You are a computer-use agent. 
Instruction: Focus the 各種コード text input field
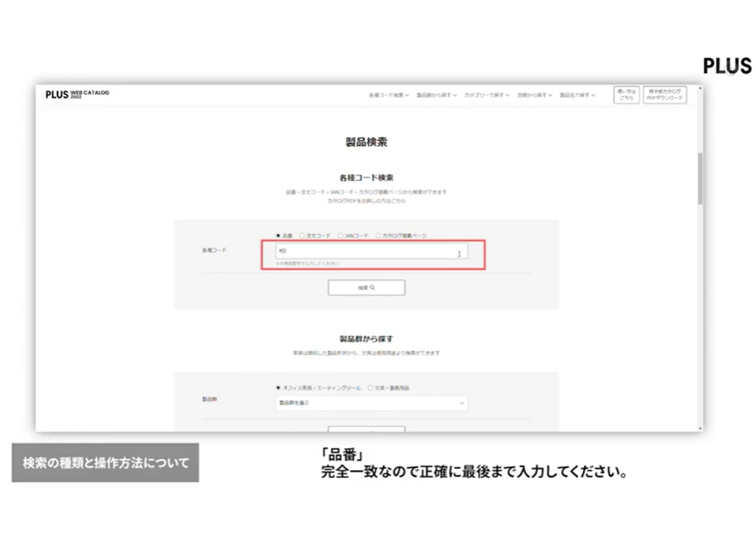pos(372,251)
